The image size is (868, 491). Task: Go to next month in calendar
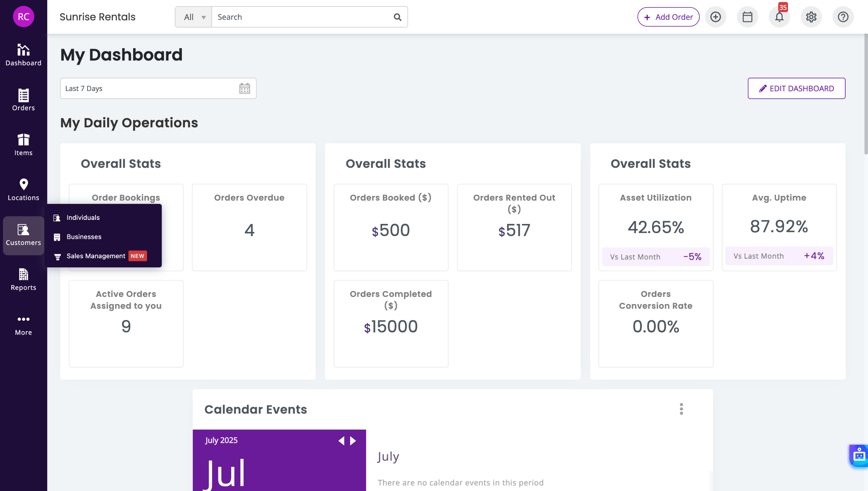353,440
